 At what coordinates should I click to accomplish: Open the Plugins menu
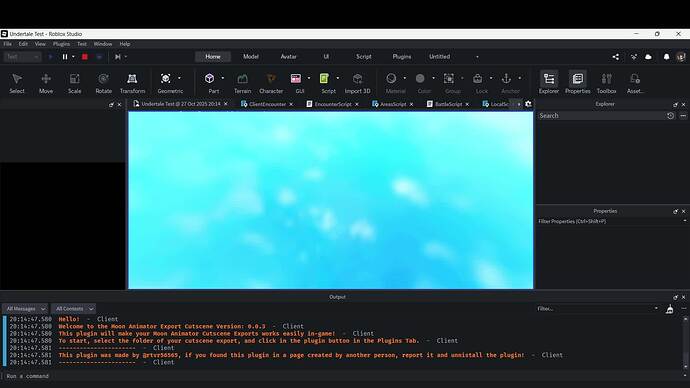tap(61, 44)
